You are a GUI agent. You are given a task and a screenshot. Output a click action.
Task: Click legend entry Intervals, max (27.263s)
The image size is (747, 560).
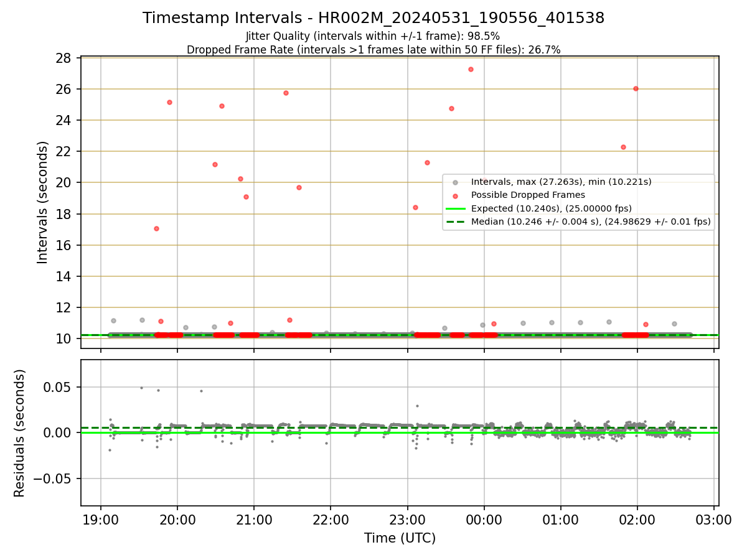coord(561,182)
